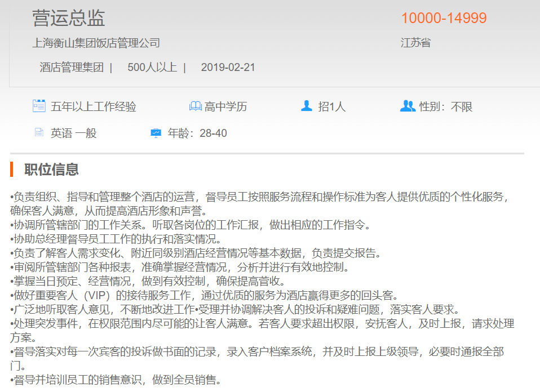The height and width of the screenshot is (392, 540).
Task: Click the posting date 2019-02-21
Action: tap(228, 68)
